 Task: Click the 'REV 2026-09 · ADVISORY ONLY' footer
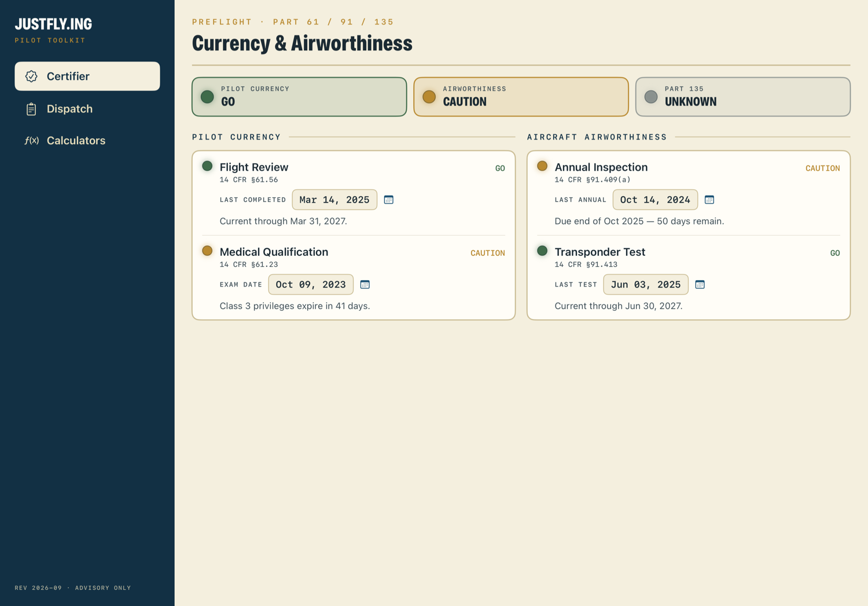coord(73,588)
